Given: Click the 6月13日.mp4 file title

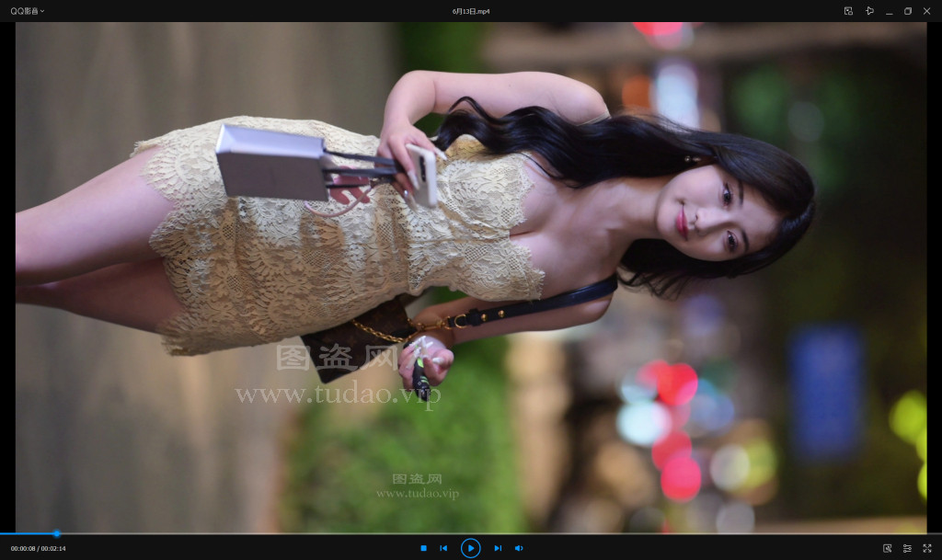Looking at the screenshot, I should [471, 11].
